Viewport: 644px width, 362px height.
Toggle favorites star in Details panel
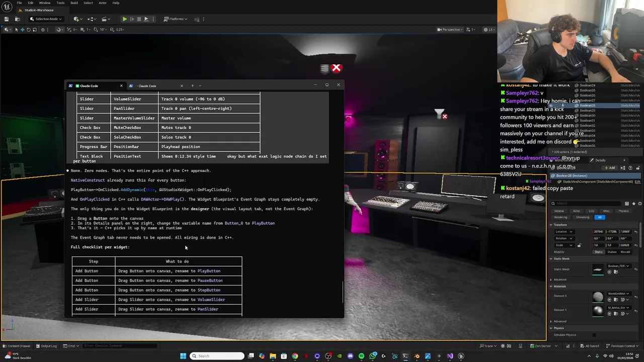point(633,204)
